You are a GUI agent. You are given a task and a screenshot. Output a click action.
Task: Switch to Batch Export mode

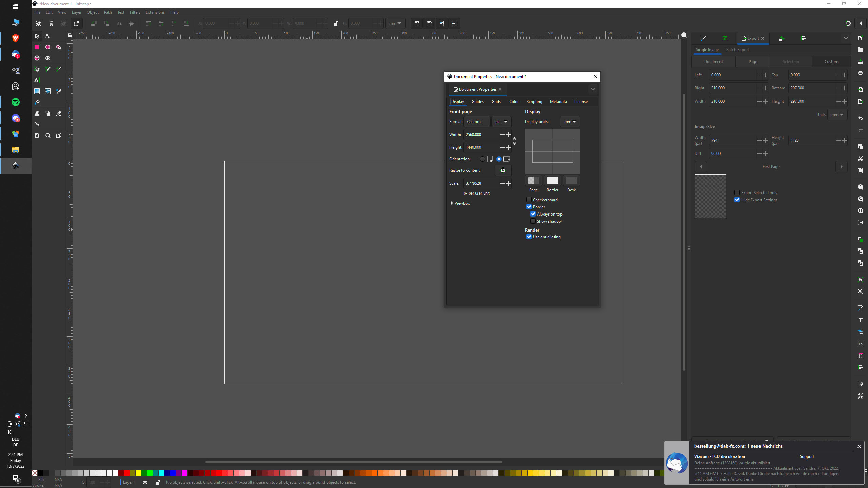737,49
